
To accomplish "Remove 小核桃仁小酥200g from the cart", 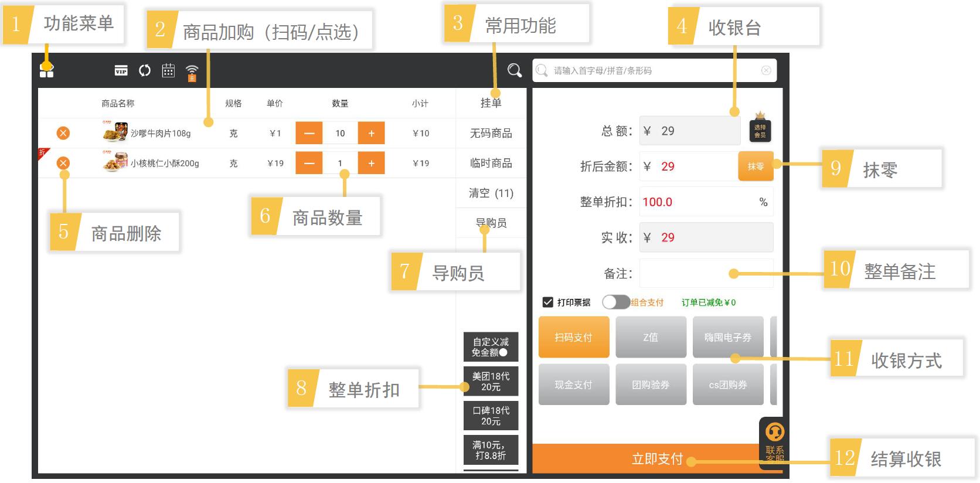I will point(63,163).
